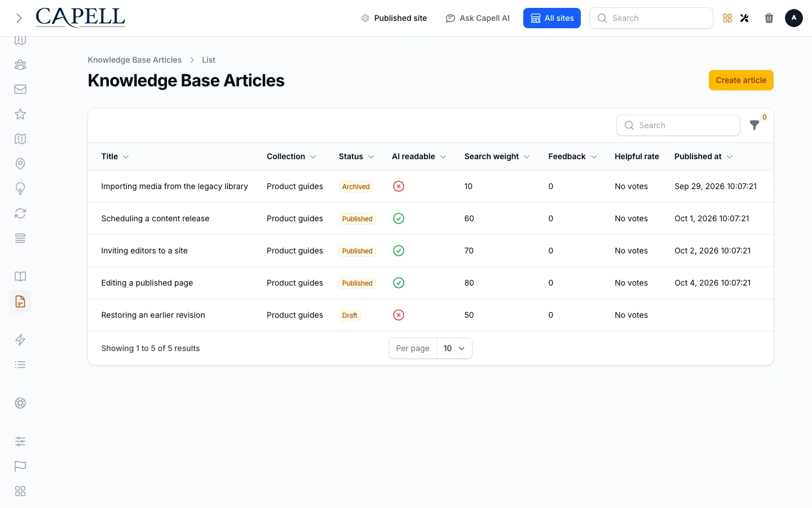Screen dimensions: 812x508
Task: Open the lightbulb sidebar icon
Action: (20, 189)
